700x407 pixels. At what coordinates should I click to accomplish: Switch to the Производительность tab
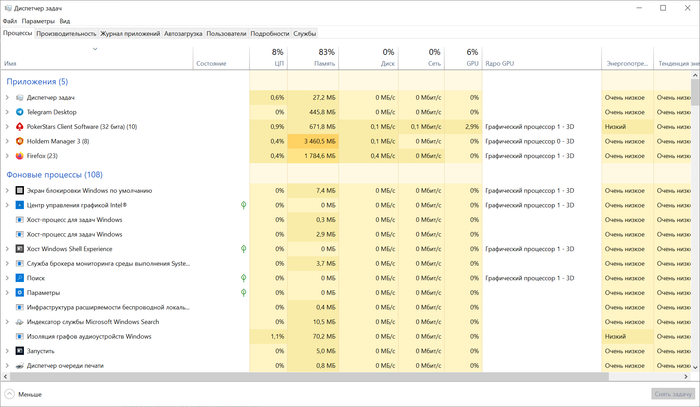(x=66, y=33)
